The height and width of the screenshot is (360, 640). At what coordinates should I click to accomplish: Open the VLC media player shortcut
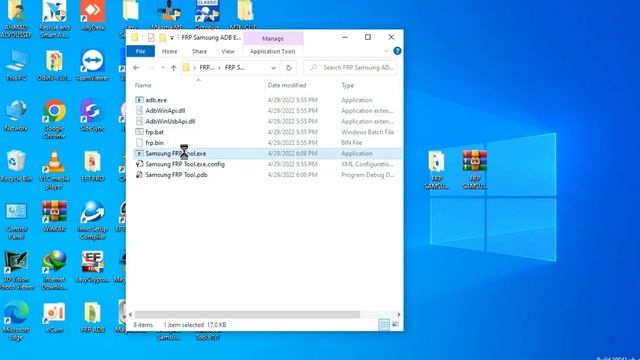(54, 170)
